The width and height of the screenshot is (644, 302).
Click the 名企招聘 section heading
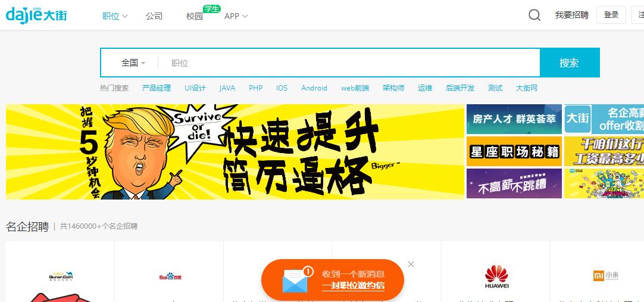pos(27,226)
